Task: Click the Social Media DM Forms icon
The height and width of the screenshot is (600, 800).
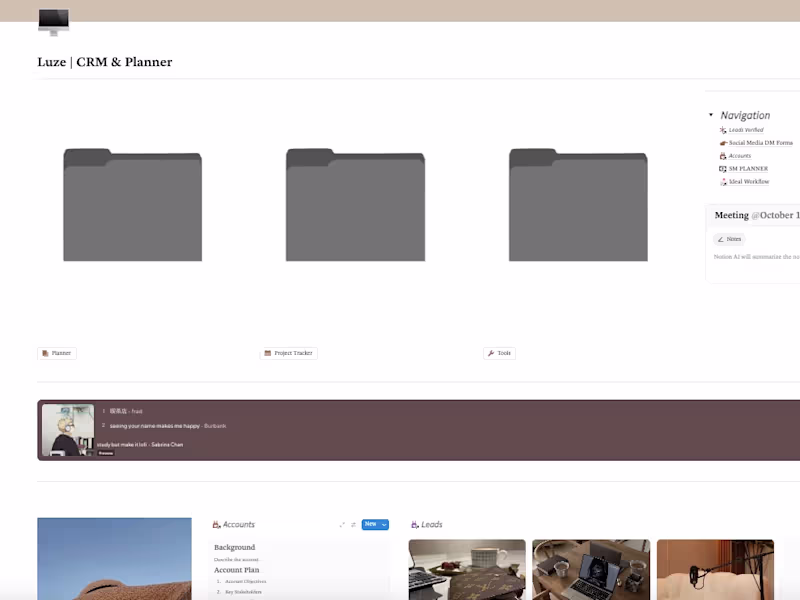Action: coord(722,142)
